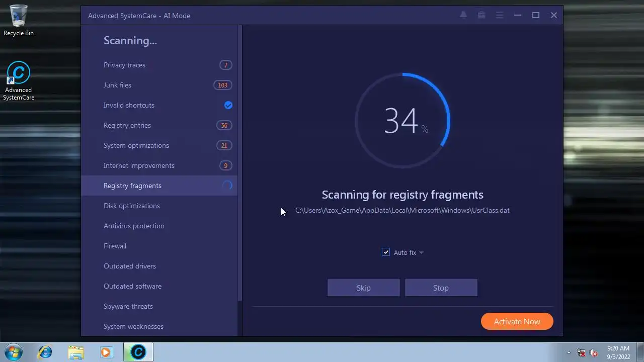Select Invalid shortcuts in the scan list
644x362 pixels.
(x=159, y=105)
